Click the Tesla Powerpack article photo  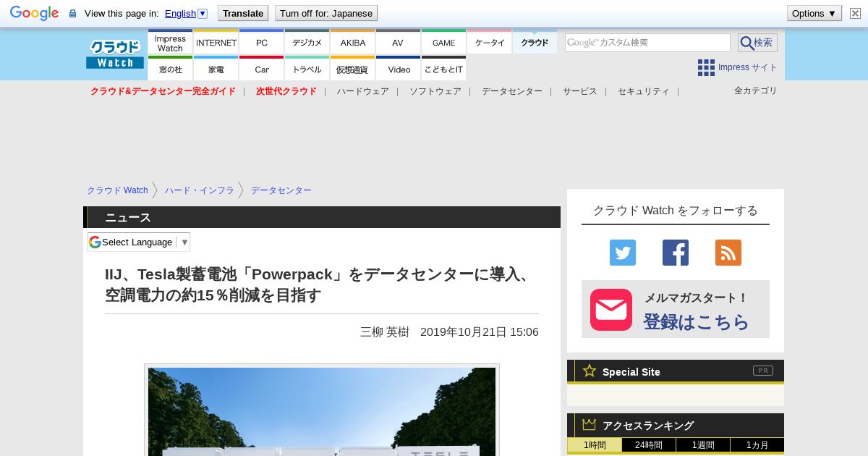coord(322,411)
